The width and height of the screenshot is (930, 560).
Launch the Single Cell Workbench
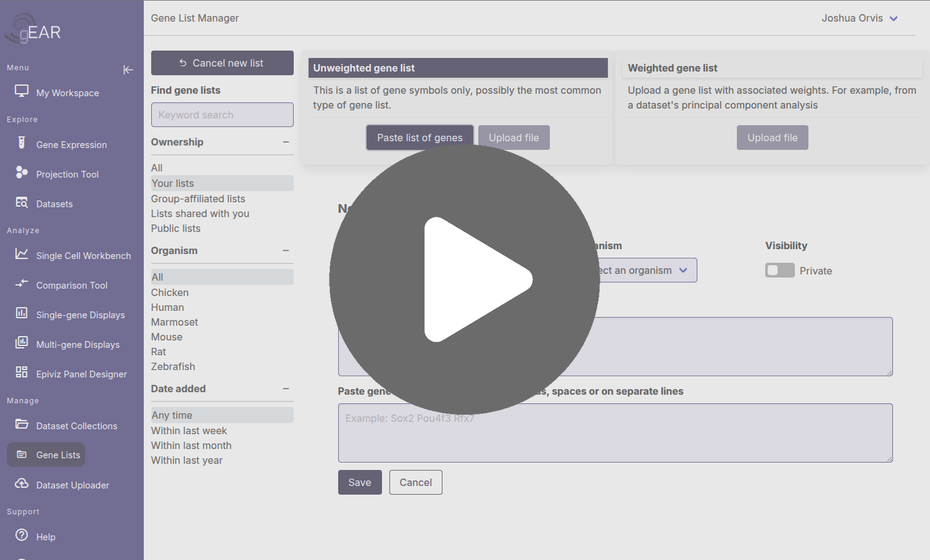[83, 255]
